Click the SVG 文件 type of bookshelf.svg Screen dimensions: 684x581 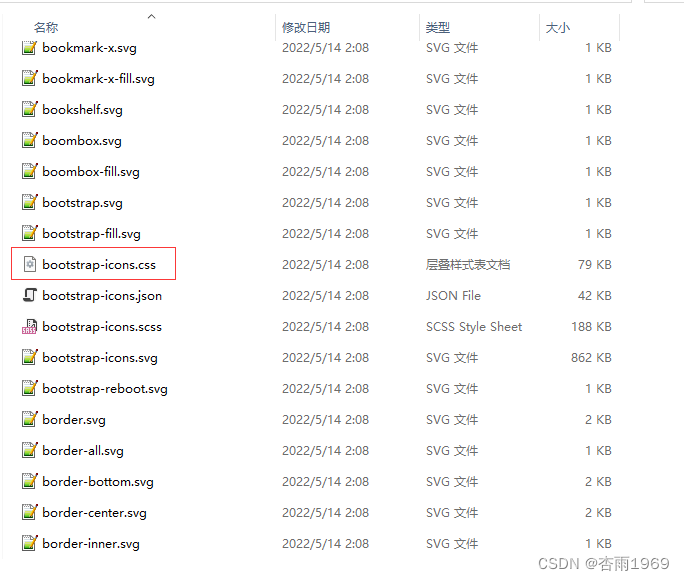coord(452,109)
